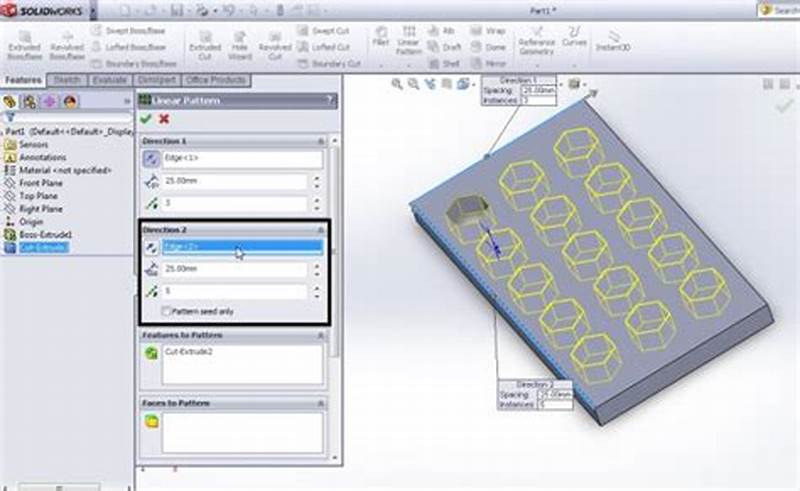800x491 pixels.
Task: Collapse Features to Pattern section
Action: [321, 335]
